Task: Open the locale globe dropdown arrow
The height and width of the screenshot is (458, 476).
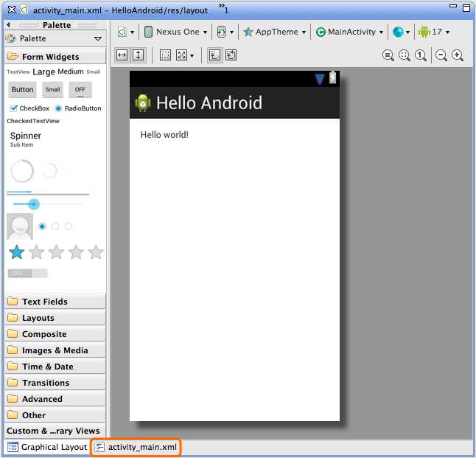Action: [407, 32]
